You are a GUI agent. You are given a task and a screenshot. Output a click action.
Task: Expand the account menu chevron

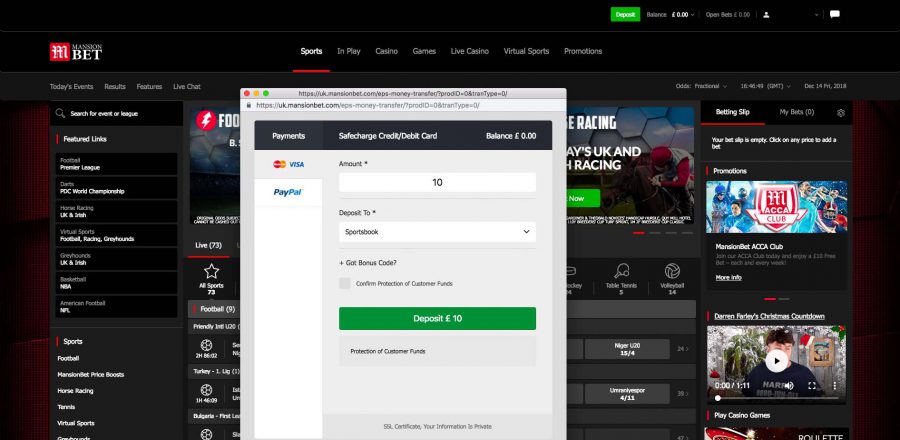pos(817,15)
